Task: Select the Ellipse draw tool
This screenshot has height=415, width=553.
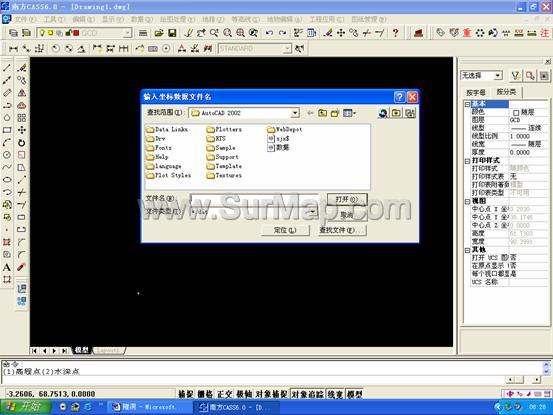Action: pyautogui.click(x=7, y=180)
